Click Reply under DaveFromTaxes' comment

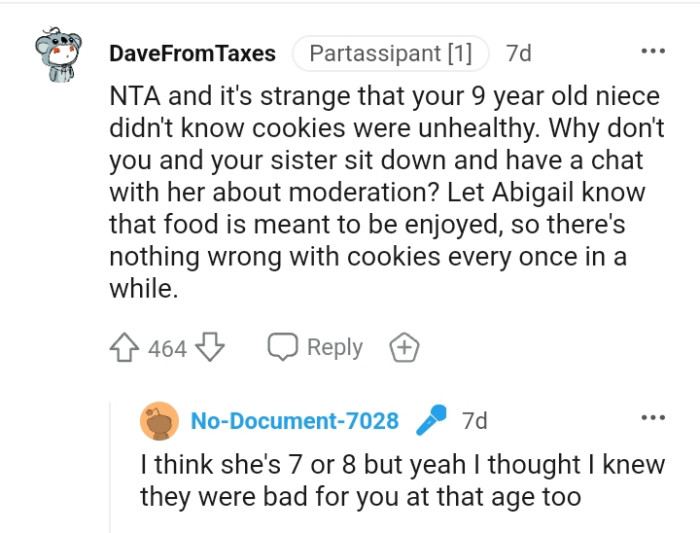click(x=334, y=347)
